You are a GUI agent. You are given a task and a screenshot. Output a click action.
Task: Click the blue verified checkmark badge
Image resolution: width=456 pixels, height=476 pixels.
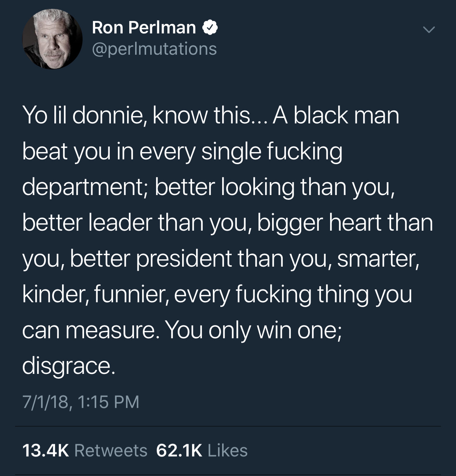(x=210, y=28)
